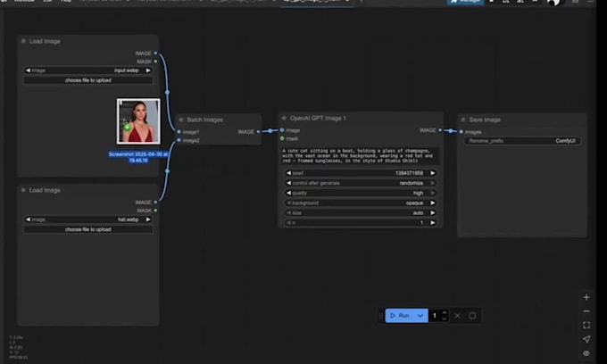Click the hat.webp node MASK output port
Viewport: 607px width, 364px height.
(155, 210)
